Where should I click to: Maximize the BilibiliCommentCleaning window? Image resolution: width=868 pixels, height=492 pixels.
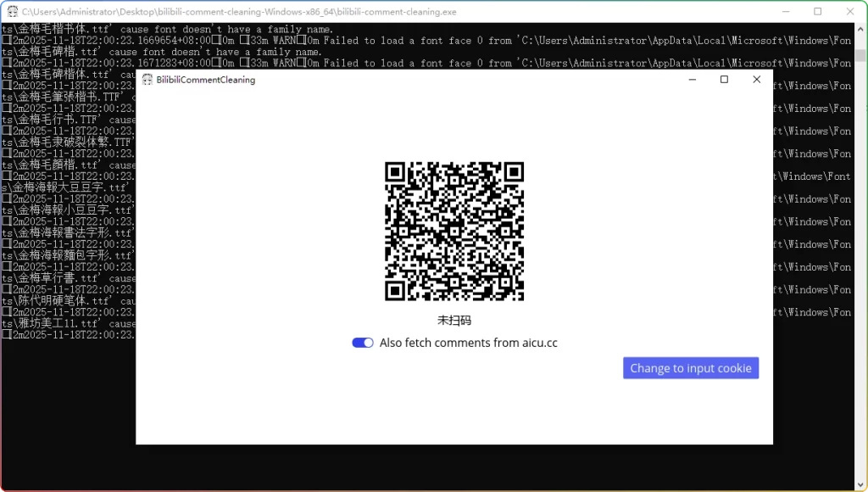(x=724, y=79)
